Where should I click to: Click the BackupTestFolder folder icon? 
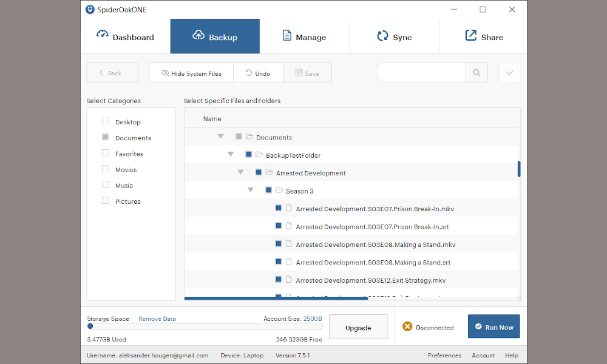point(259,154)
